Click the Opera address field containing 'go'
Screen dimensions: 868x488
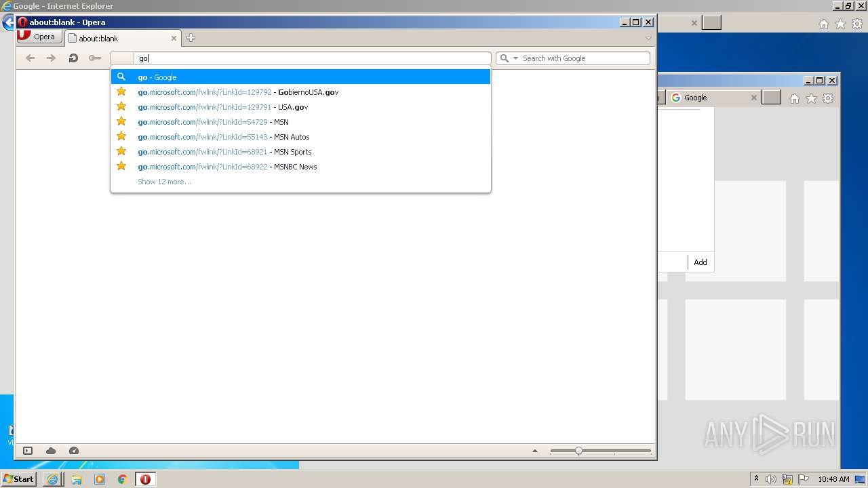click(312, 58)
